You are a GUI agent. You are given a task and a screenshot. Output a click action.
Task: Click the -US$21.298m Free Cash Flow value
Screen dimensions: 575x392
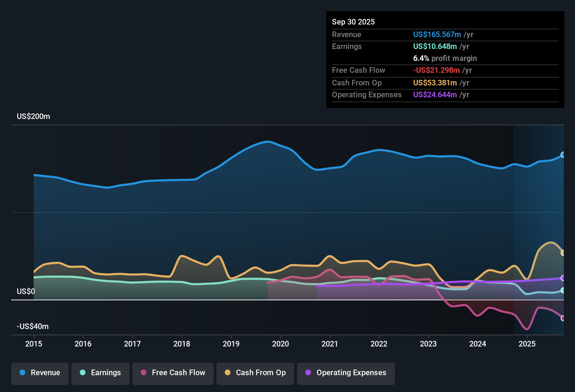437,70
